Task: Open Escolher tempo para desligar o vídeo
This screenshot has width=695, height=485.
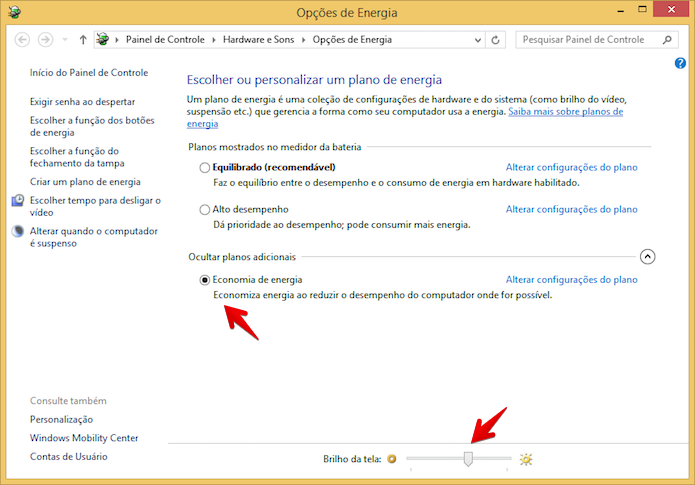Action: 95,206
